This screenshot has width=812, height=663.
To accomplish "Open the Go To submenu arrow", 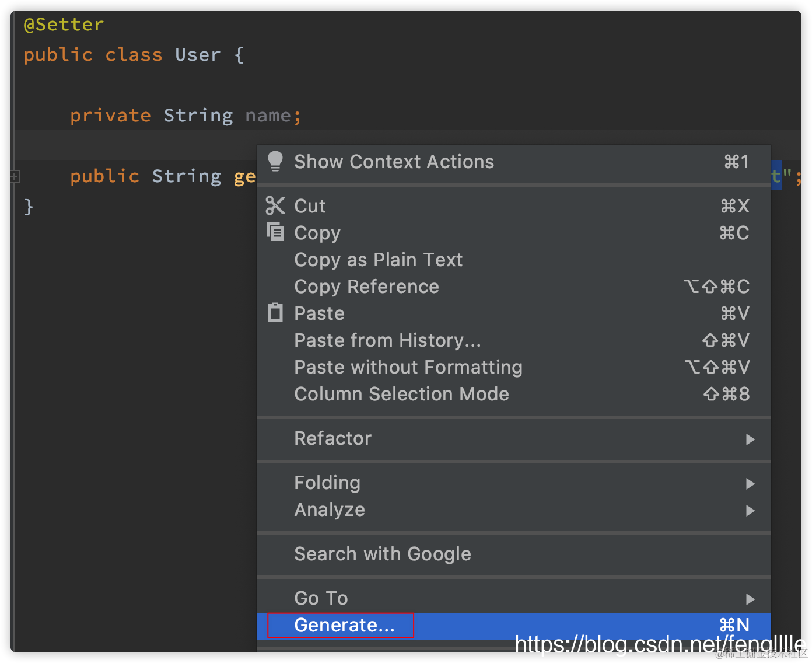I will pos(750,599).
